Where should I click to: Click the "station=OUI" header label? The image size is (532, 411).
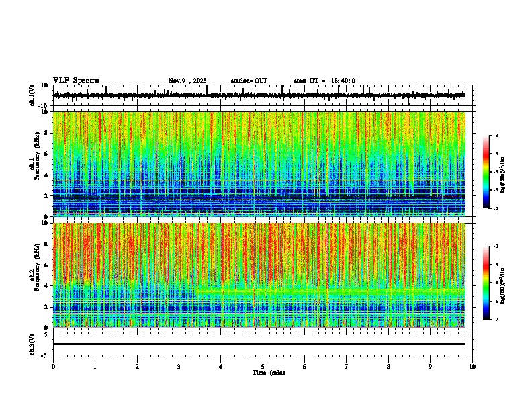click(249, 81)
